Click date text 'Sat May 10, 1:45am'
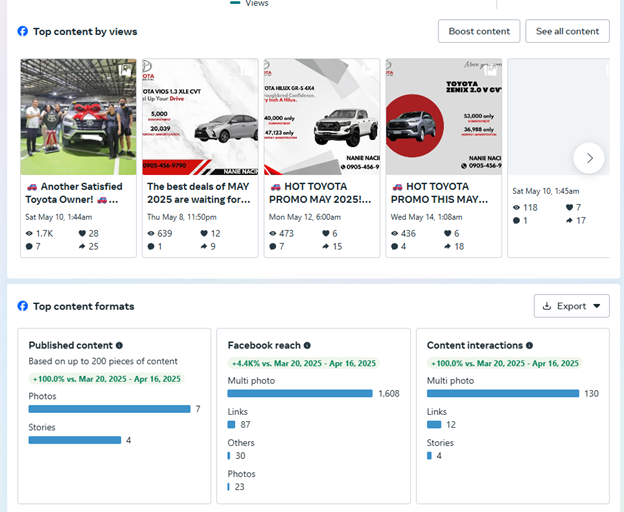Screen dimensions: 624x512 (546, 191)
